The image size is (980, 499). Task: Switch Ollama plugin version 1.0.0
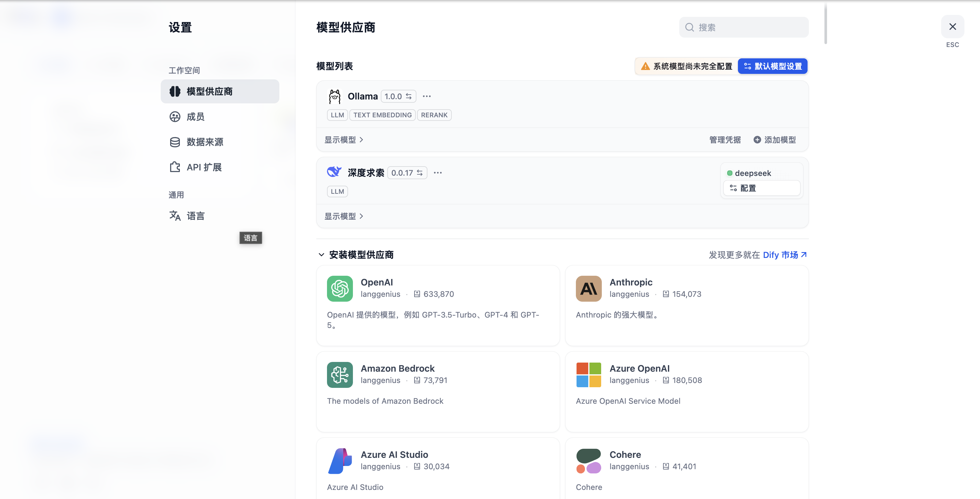[x=398, y=96]
